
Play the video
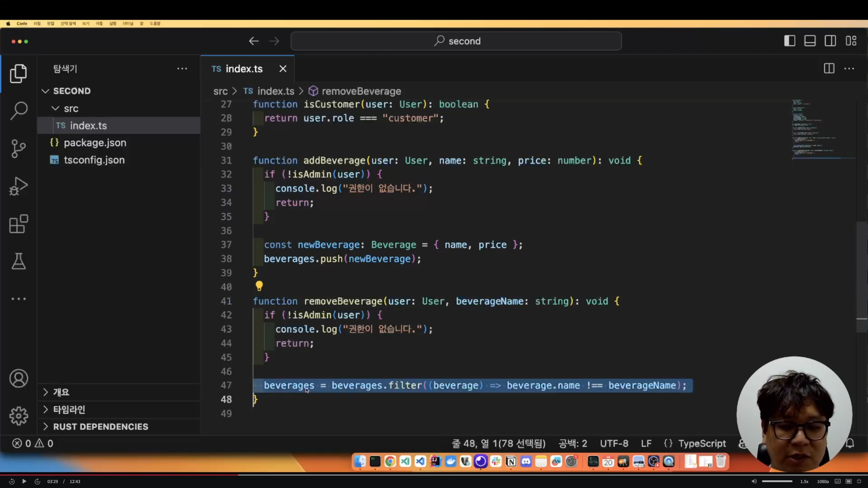pos(24,481)
